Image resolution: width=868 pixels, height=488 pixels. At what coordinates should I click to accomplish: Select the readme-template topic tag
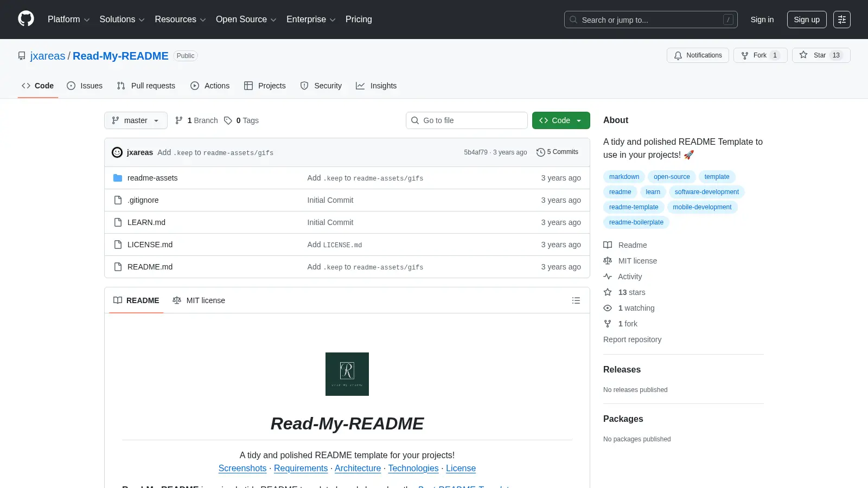(x=634, y=207)
